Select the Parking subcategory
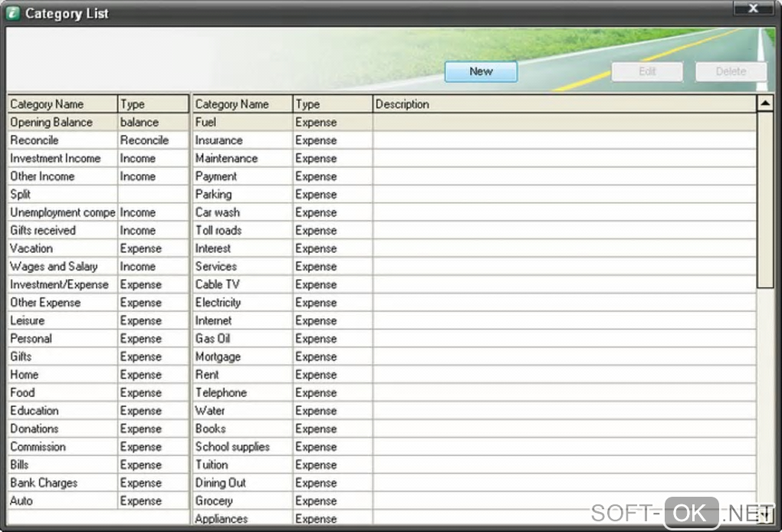 [x=475, y=194]
